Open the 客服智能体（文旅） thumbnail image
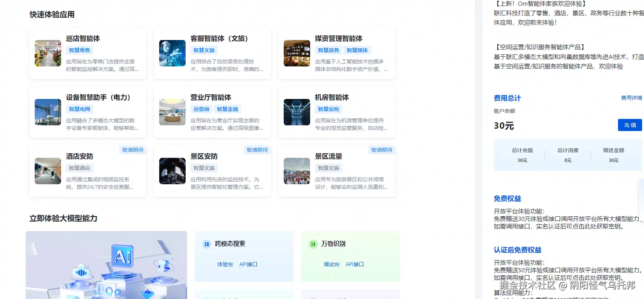Screen dimensions: 644x299 [x=172, y=53]
